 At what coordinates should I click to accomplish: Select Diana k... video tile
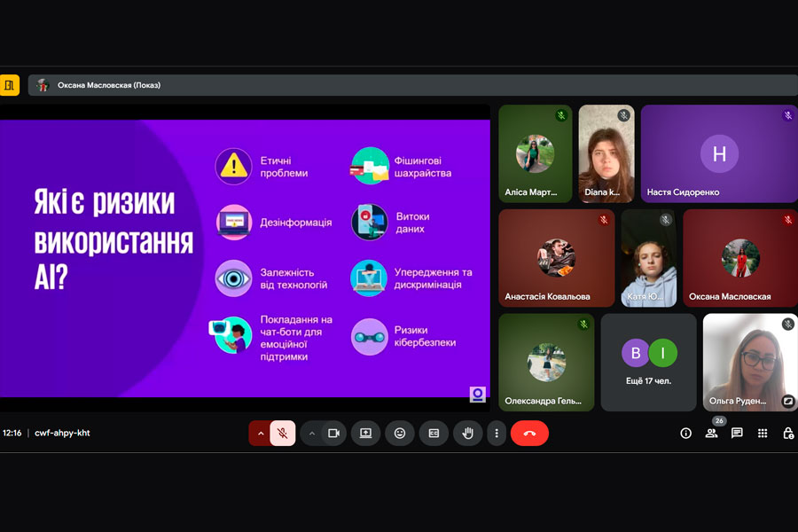606,153
